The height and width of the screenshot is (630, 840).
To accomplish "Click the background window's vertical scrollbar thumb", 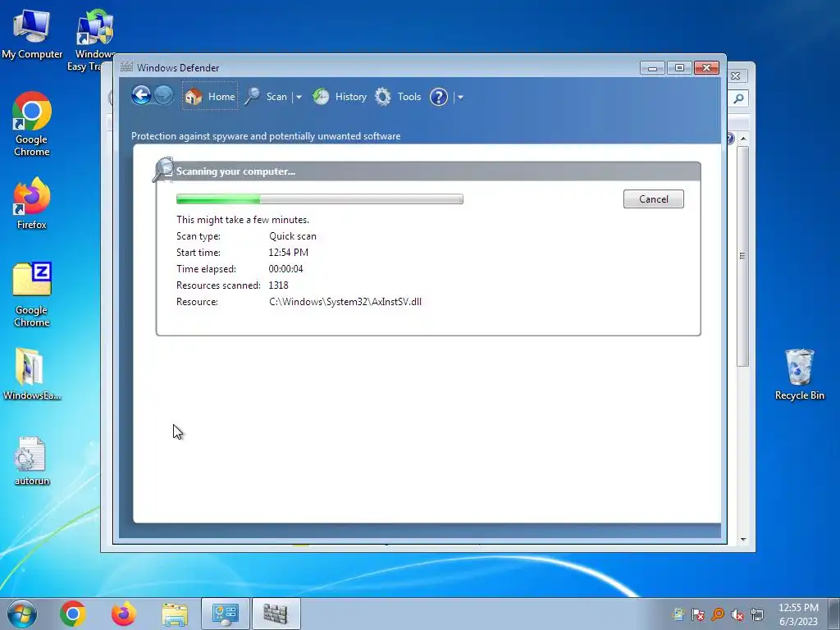I will point(742,256).
